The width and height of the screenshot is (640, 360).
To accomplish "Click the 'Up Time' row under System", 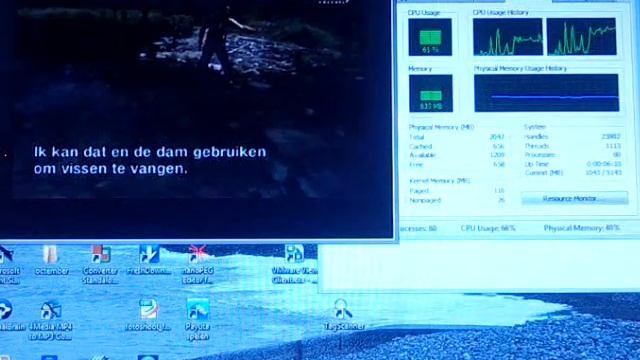I will click(x=573, y=164).
